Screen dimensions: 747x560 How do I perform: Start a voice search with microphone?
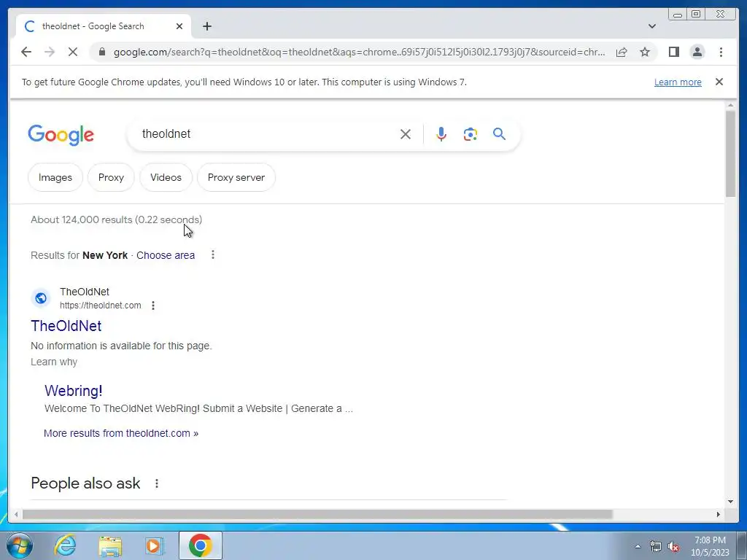(441, 134)
